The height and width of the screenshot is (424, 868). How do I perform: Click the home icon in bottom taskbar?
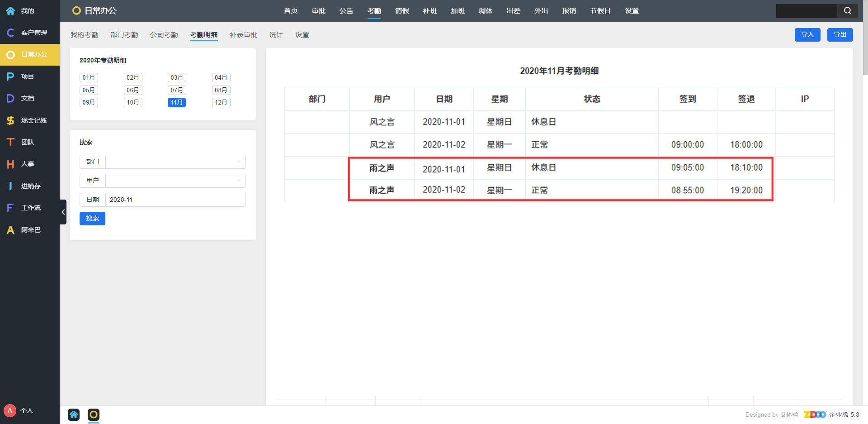[x=74, y=414]
